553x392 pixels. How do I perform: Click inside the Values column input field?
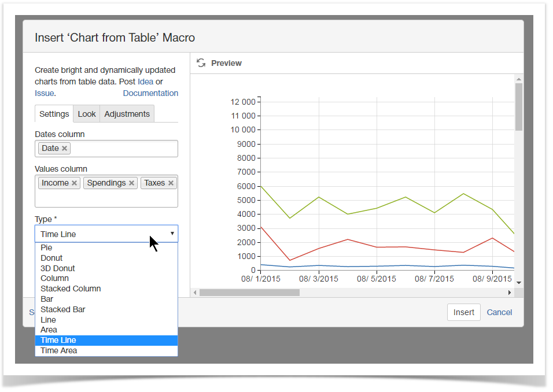coord(106,198)
